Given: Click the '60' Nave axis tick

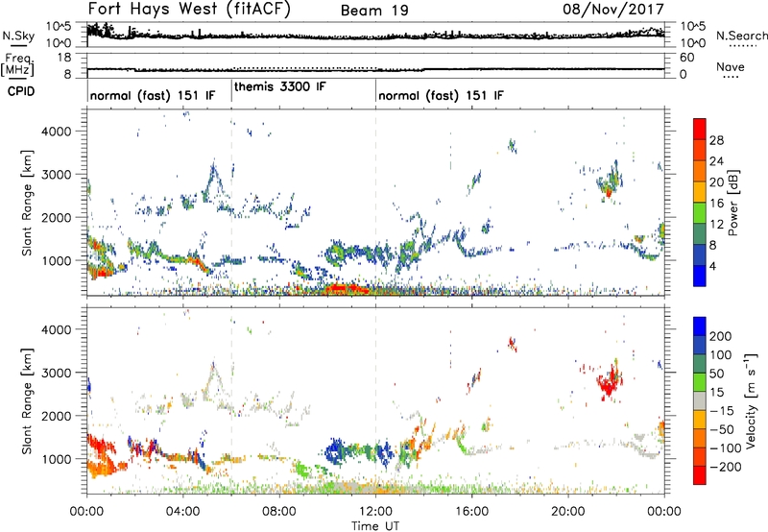Looking at the screenshot, I should click(x=686, y=58).
